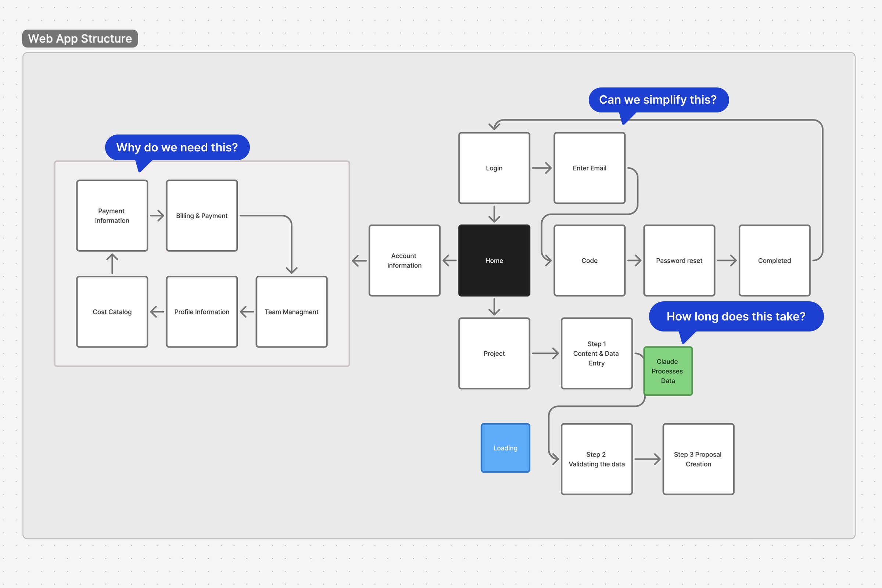Open the 'Why do we need this?' comment

point(177,147)
